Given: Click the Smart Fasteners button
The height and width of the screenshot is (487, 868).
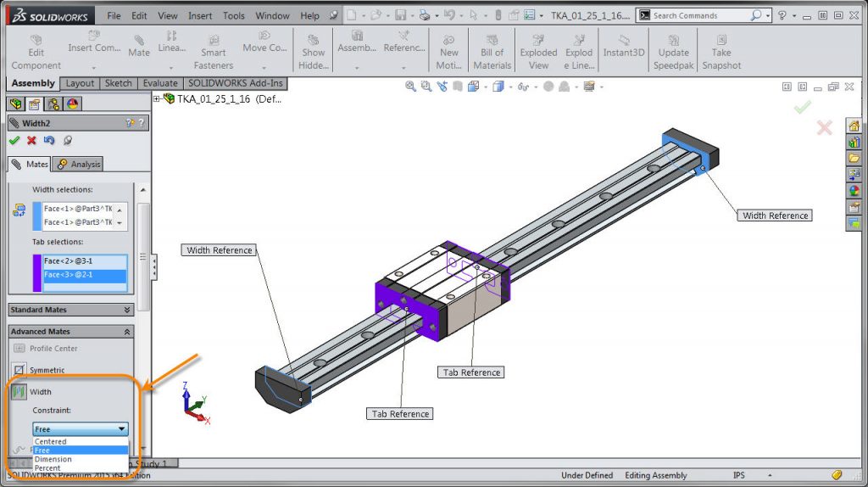Looking at the screenshot, I should (213, 52).
